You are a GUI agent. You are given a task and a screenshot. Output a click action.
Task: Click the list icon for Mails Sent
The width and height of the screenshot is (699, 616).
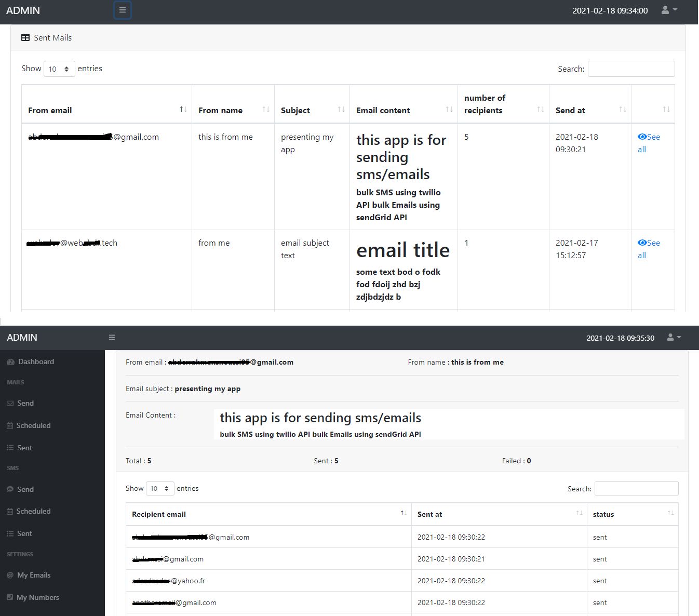(10, 448)
